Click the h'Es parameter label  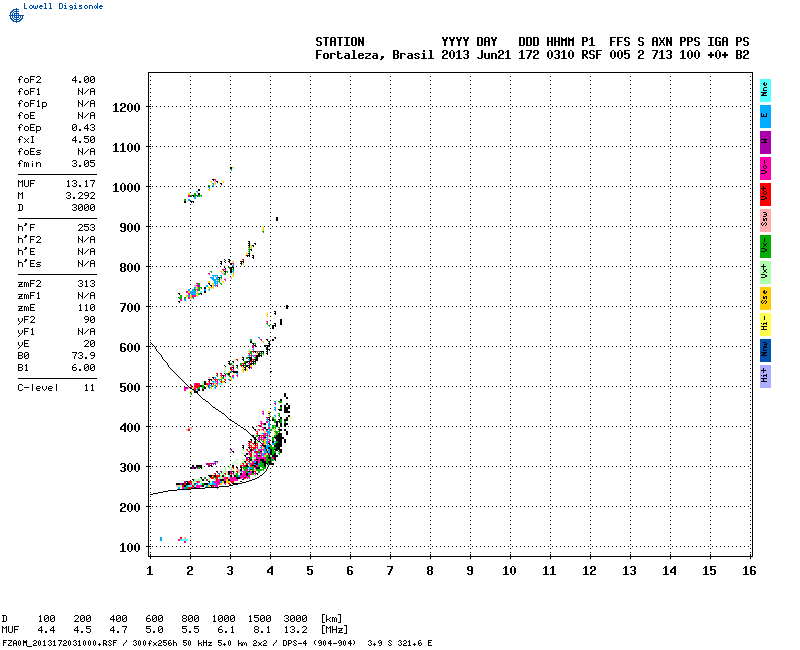29,264
